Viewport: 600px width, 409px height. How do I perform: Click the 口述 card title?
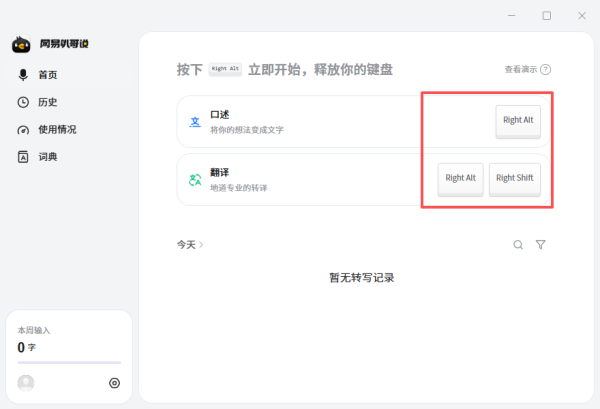tap(220, 114)
